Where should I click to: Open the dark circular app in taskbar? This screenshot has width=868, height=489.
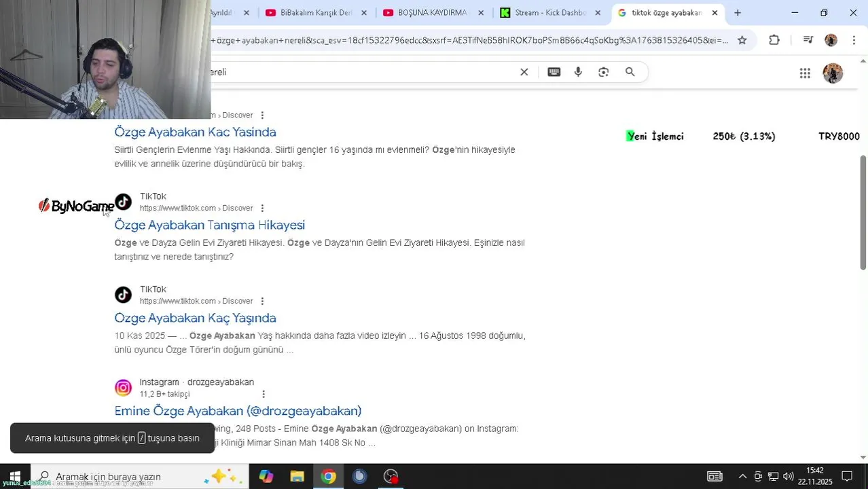tap(359, 477)
